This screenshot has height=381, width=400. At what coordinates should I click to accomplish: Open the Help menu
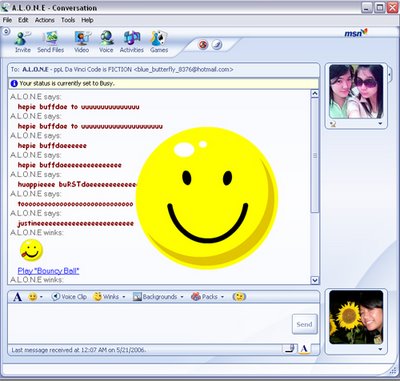[x=87, y=20]
